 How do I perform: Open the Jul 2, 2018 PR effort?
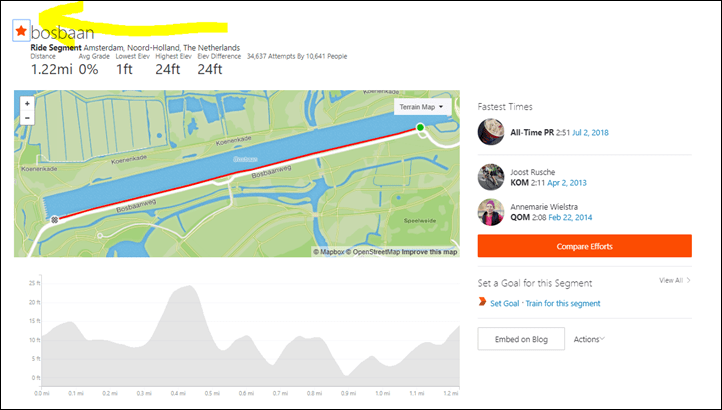(590, 133)
